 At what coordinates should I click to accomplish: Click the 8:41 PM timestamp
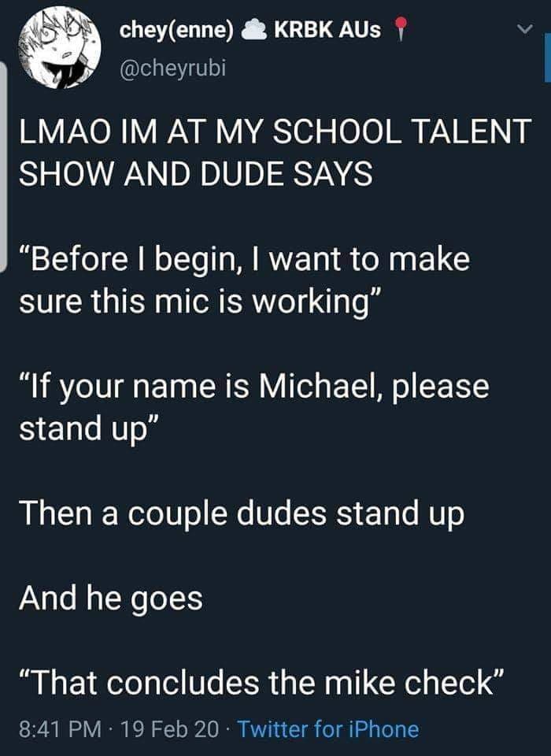[61, 729]
